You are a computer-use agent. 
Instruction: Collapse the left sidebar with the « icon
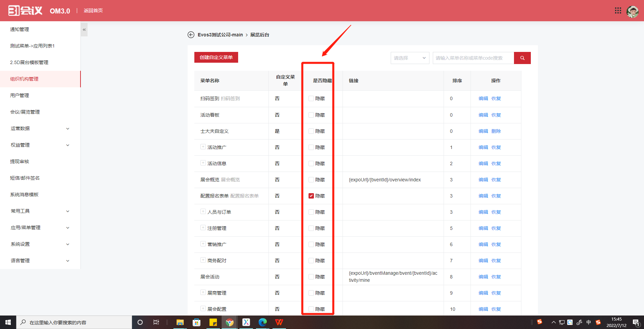click(x=84, y=30)
